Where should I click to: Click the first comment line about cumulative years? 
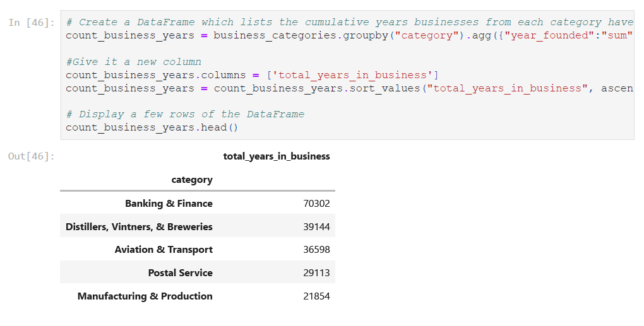coord(350,23)
